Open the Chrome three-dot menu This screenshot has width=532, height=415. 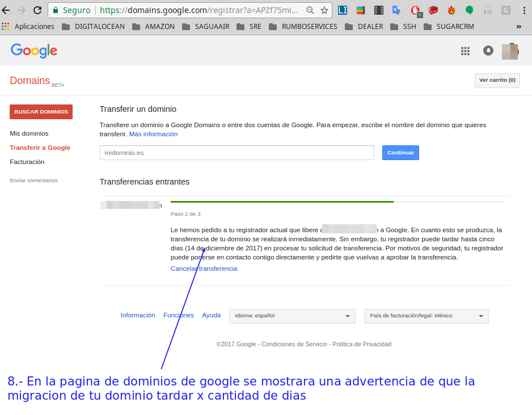click(x=524, y=10)
